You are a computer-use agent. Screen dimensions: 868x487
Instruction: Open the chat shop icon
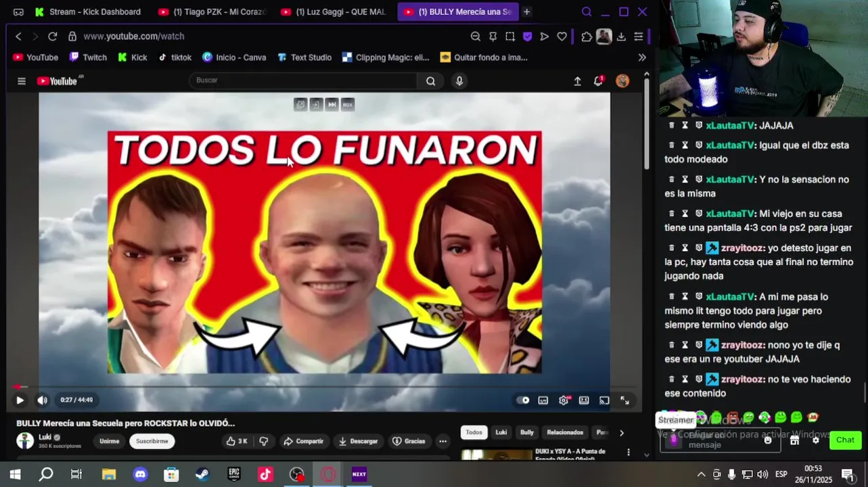click(795, 440)
